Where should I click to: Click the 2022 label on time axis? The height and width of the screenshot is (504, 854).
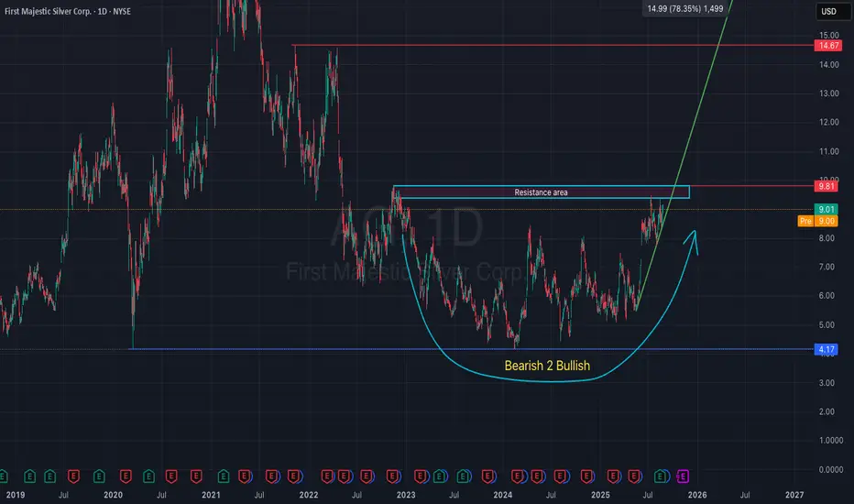point(308,495)
